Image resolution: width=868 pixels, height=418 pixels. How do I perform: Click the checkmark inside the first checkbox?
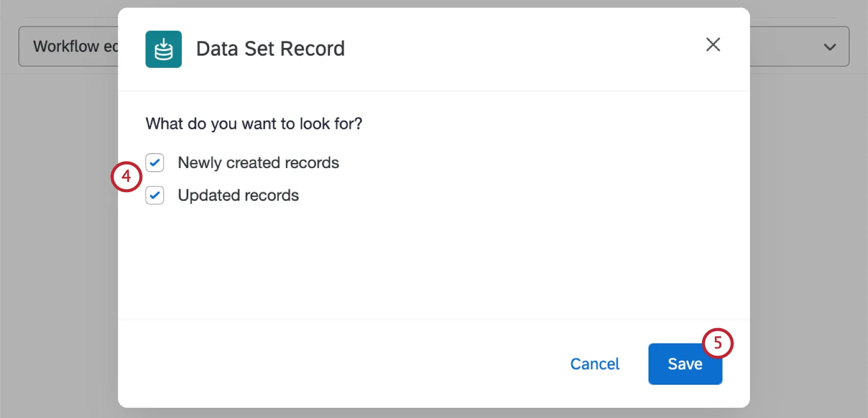click(x=155, y=162)
